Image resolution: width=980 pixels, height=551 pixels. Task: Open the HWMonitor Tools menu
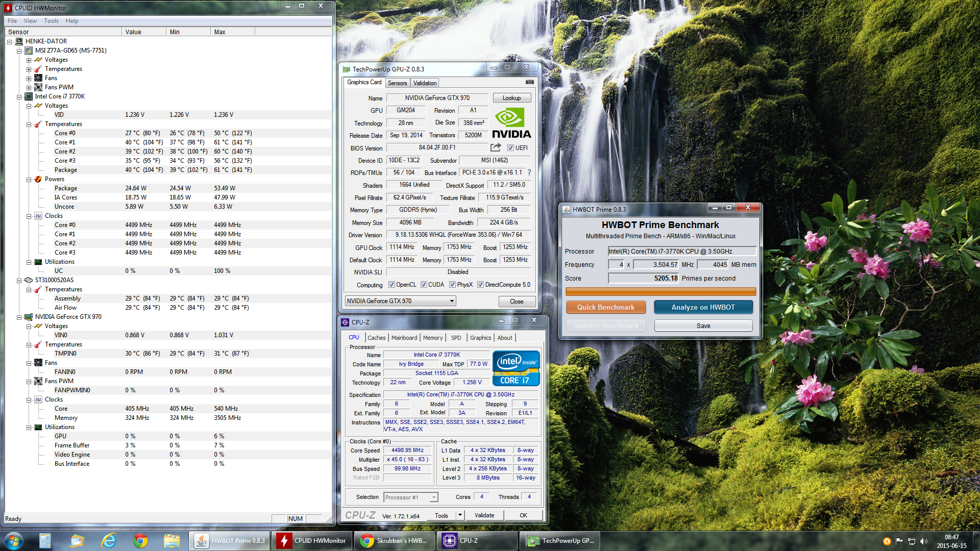click(x=51, y=21)
